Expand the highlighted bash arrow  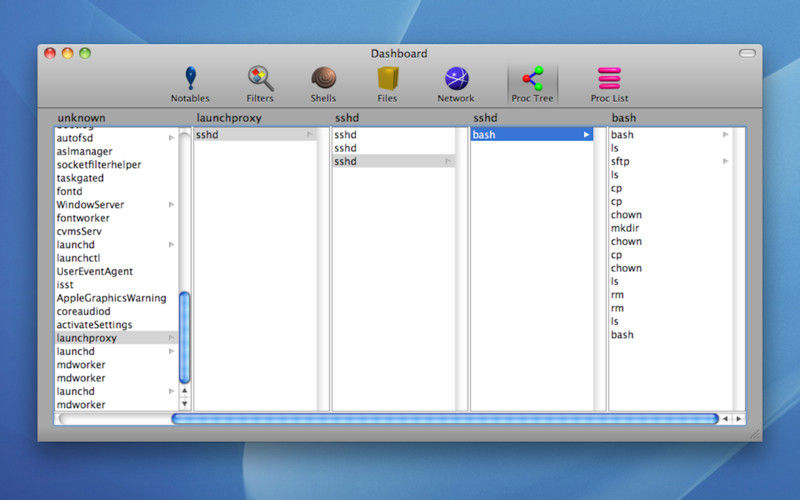pos(586,135)
